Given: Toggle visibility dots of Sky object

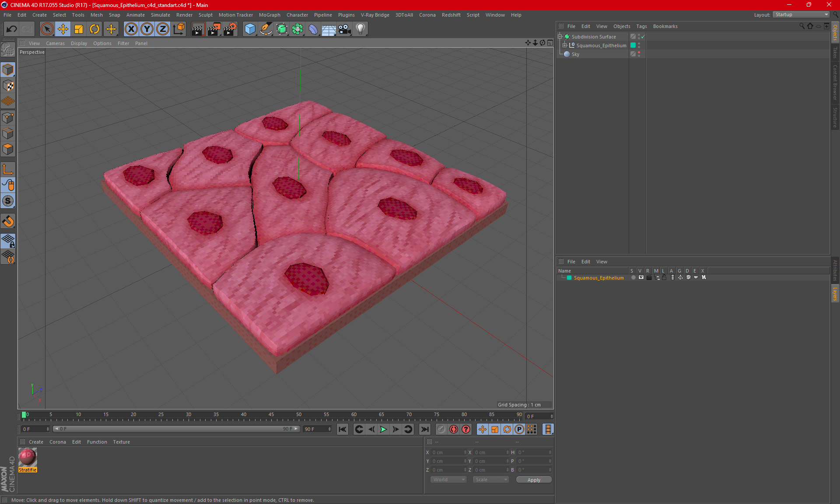Looking at the screenshot, I should [x=639, y=54].
